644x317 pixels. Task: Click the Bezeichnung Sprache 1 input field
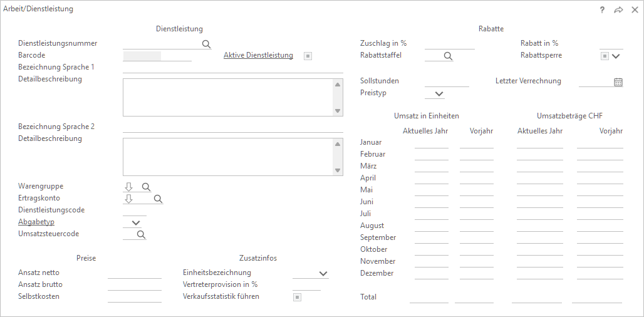[232, 67]
